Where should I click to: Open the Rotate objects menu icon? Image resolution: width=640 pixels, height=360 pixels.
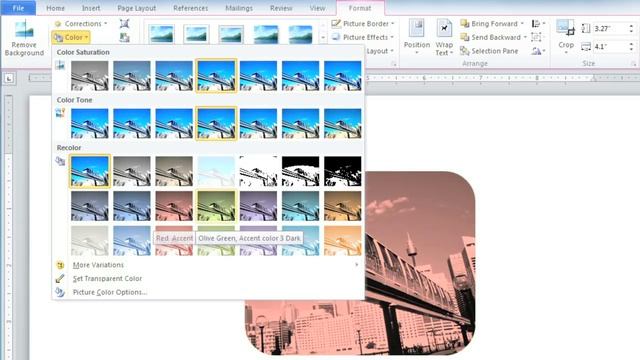coord(538,51)
